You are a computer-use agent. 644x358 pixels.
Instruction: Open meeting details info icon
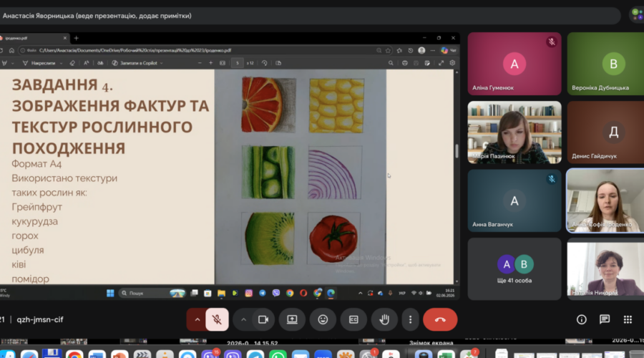pyautogui.click(x=582, y=319)
